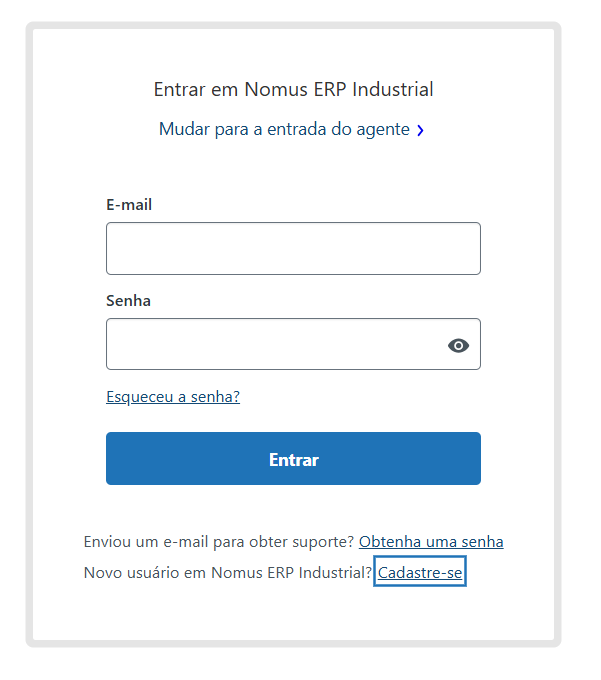The width and height of the screenshot is (601, 680).
Task: Follow the Obtenha uma senha link
Action: point(431,542)
